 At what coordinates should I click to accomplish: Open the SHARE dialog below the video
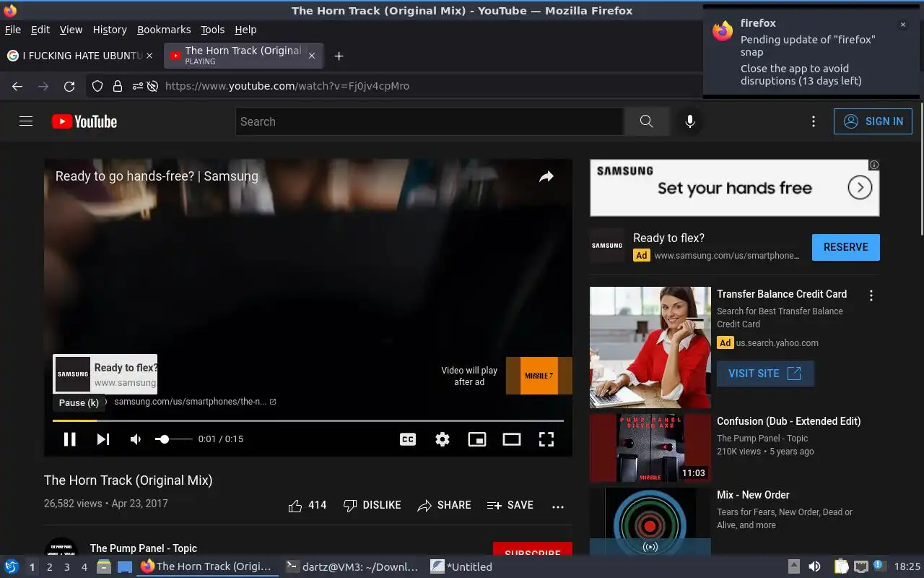click(444, 506)
